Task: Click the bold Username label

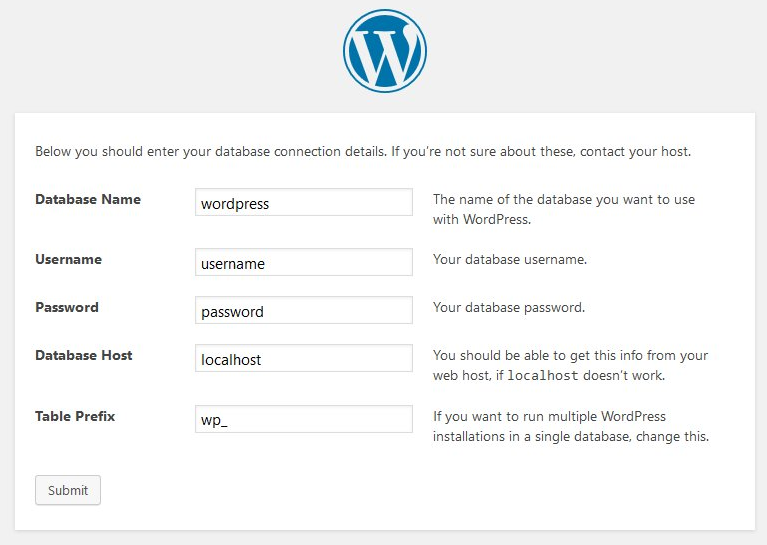Action: [x=68, y=259]
